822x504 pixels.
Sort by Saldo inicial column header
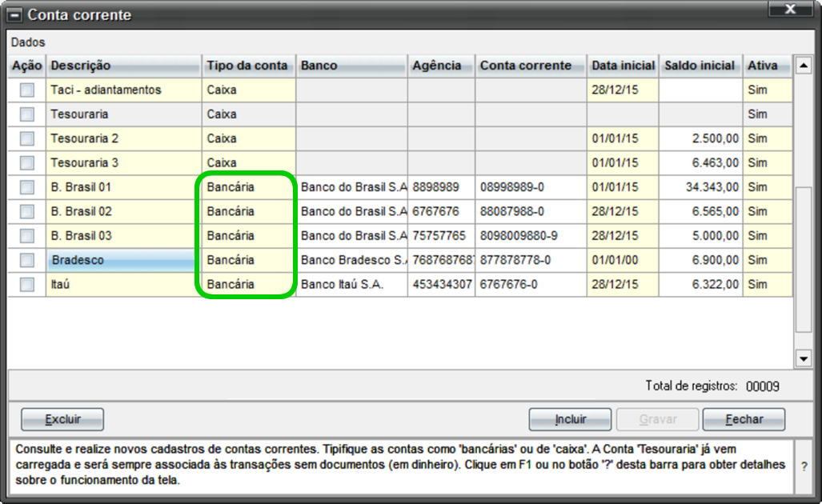click(x=701, y=66)
